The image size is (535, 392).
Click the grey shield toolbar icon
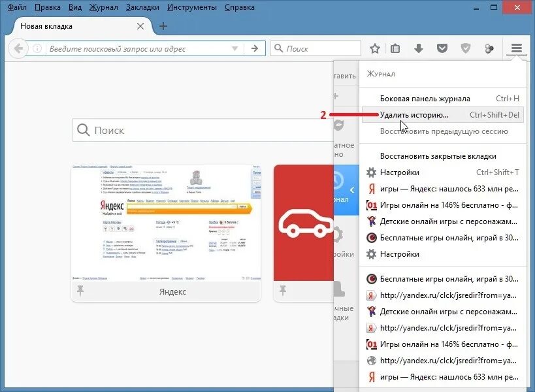466,48
